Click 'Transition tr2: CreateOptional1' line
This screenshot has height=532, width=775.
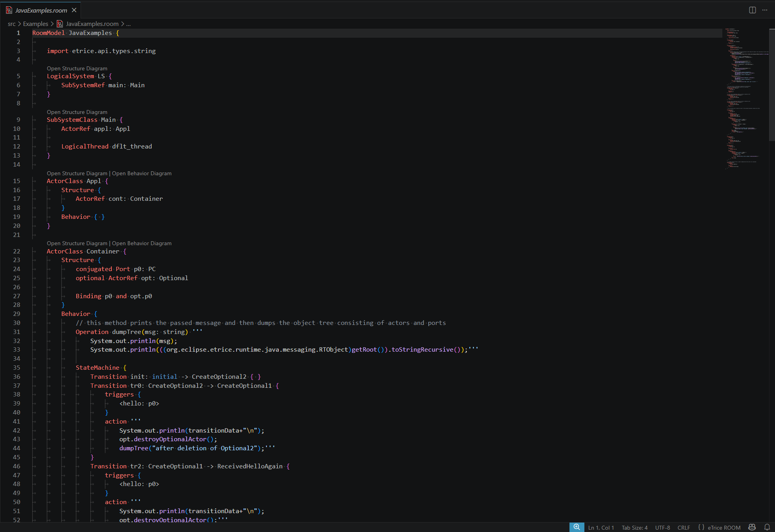coord(190,466)
